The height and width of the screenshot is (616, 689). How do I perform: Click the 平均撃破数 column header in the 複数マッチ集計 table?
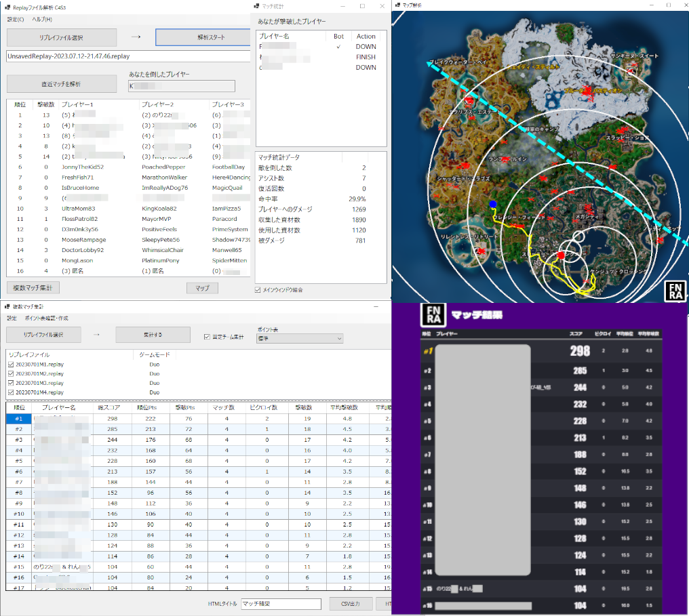tap(344, 407)
